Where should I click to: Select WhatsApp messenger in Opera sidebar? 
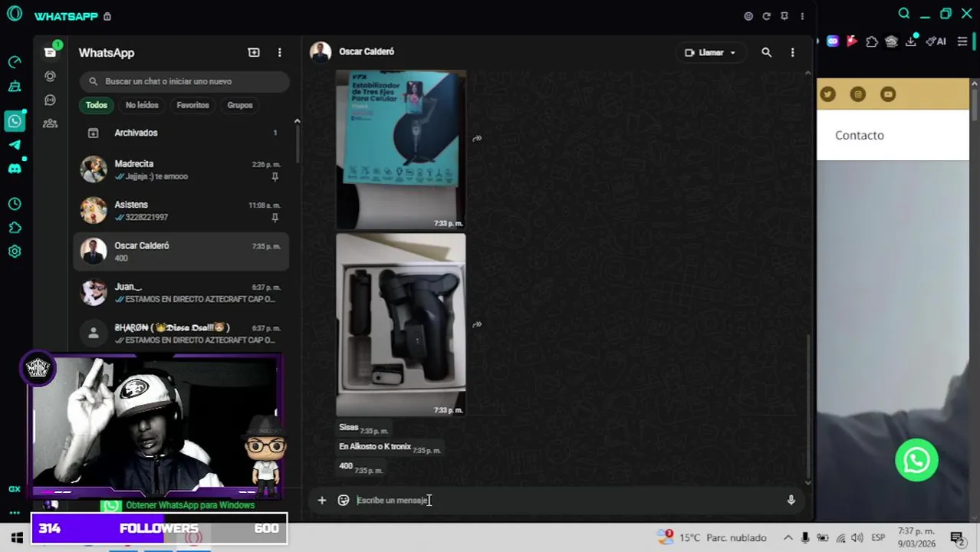tap(15, 120)
